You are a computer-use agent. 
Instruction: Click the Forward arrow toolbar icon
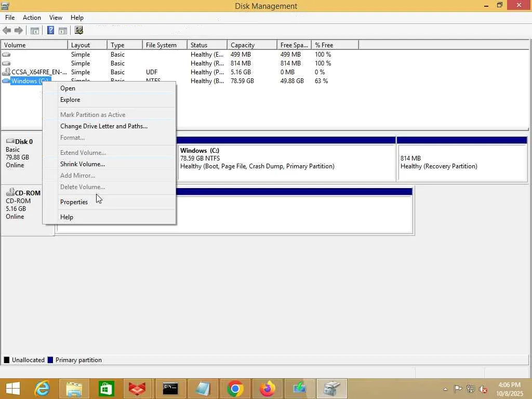19,31
